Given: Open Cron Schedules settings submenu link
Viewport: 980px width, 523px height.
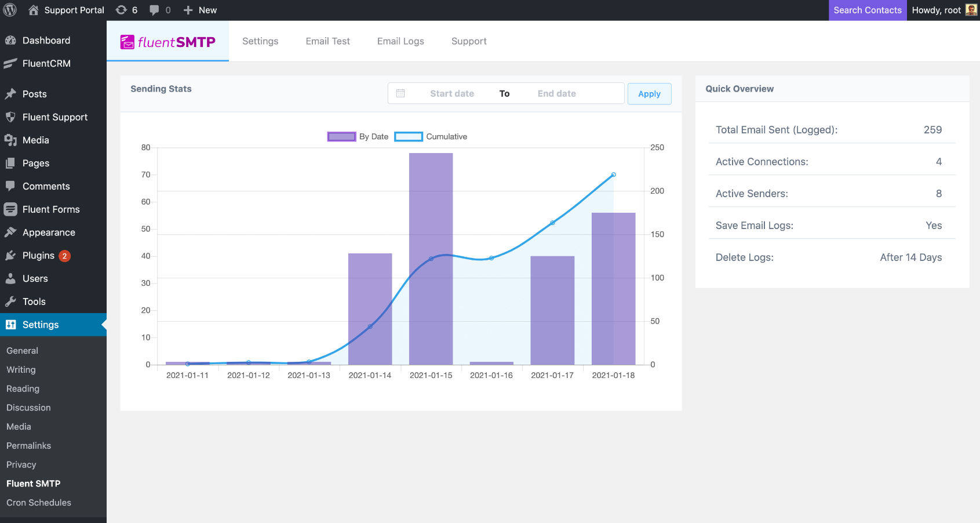Looking at the screenshot, I should tap(39, 503).
